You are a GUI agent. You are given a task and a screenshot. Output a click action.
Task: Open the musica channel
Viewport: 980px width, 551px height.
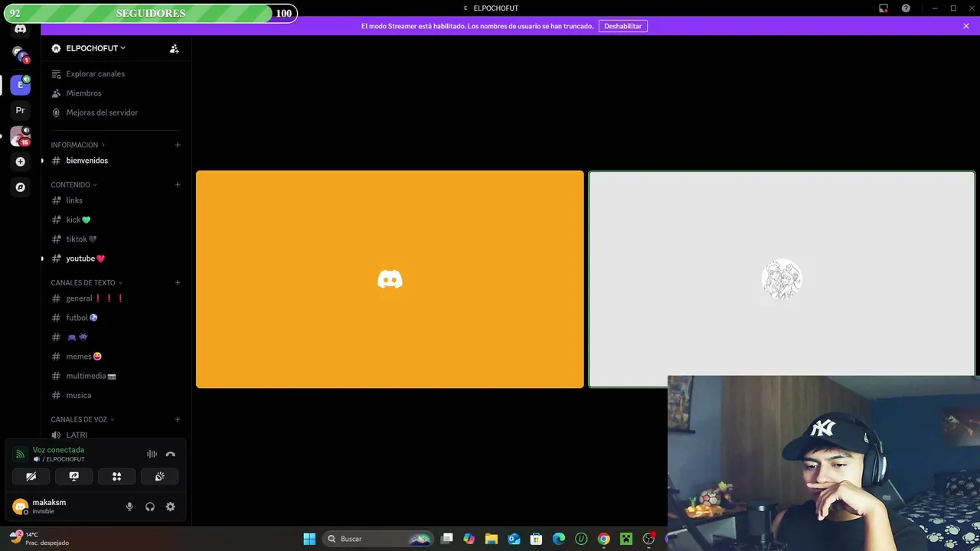(115, 395)
